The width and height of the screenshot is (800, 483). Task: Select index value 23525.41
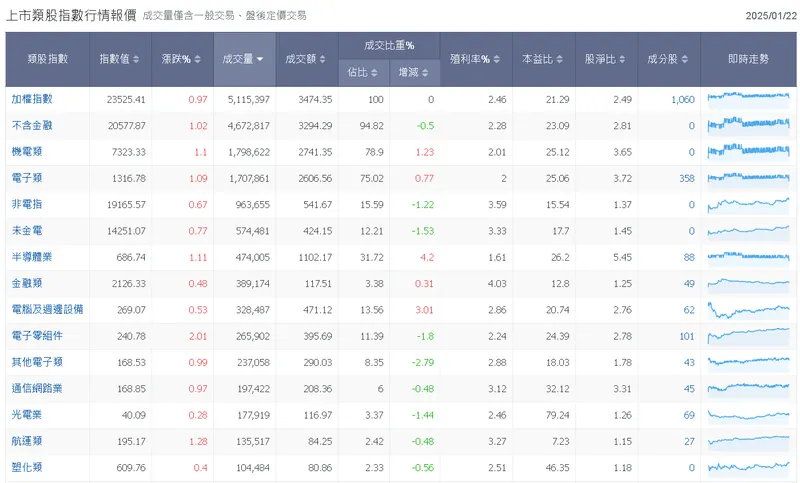126,99
